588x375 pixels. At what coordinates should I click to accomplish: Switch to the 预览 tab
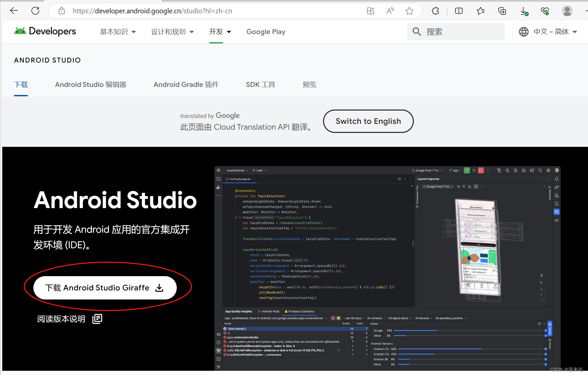point(309,85)
